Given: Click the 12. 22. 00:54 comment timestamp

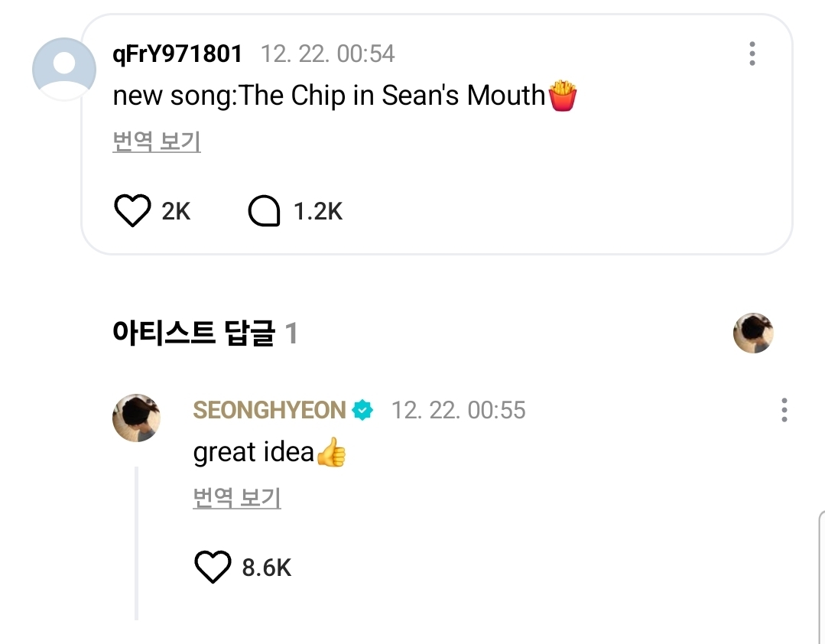Looking at the screenshot, I should point(327,54).
